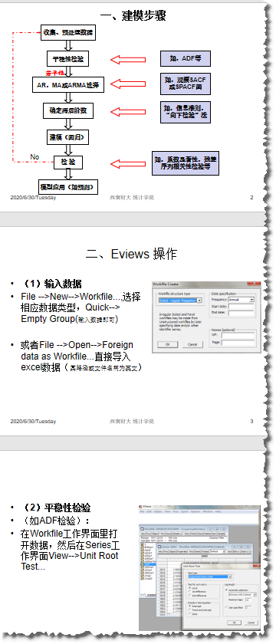Click the 确定滞后阶数 flowchart box

(67, 111)
